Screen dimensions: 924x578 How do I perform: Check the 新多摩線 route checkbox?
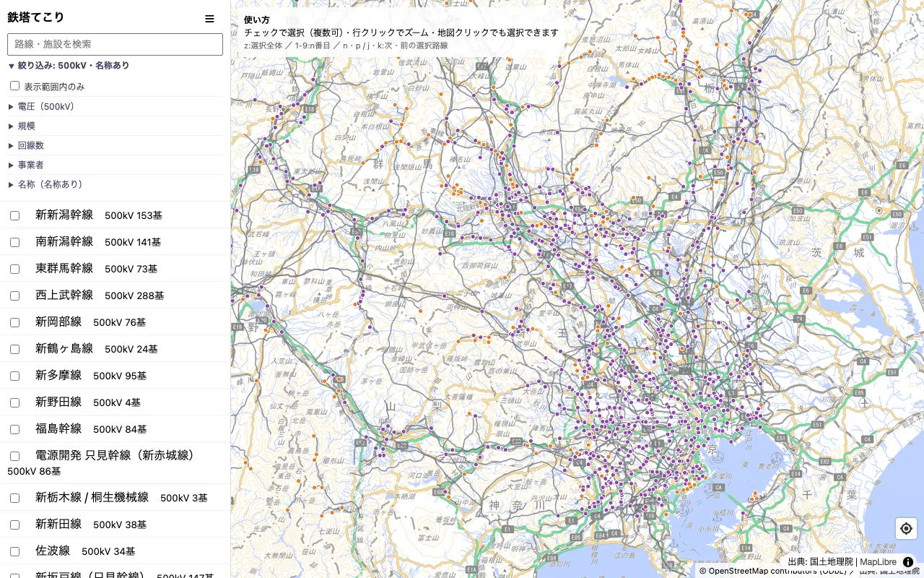[14, 376]
